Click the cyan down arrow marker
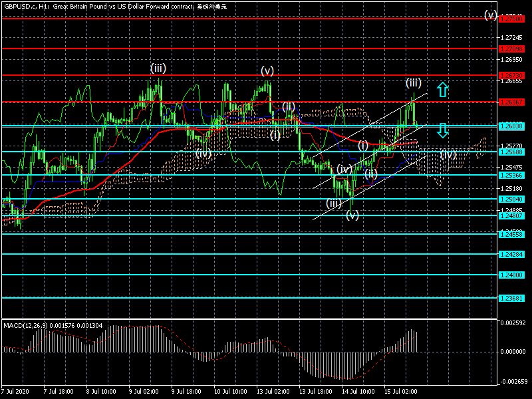 (x=442, y=130)
